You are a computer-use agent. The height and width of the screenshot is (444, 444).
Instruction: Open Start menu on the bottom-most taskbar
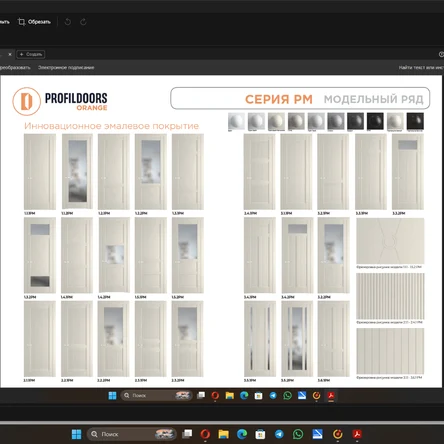tap(77, 434)
